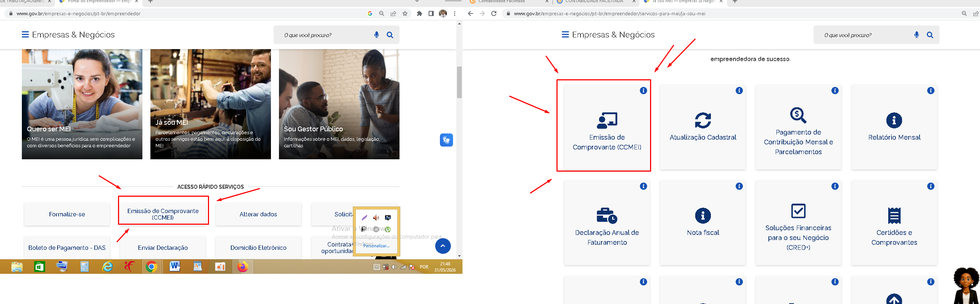
Task: Click the Alterar dados quick access button
Action: [258, 214]
